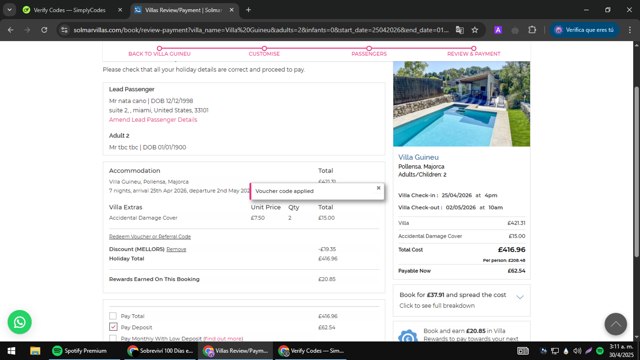Open browser extensions puzzle icon
This screenshot has width=640, height=360.
tap(532, 30)
